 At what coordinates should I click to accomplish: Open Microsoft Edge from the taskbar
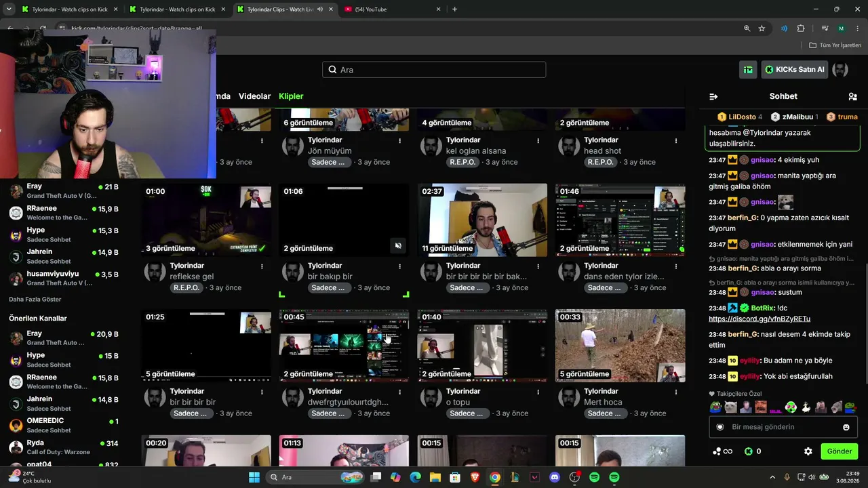pyautogui.click(x=416, y=477)
